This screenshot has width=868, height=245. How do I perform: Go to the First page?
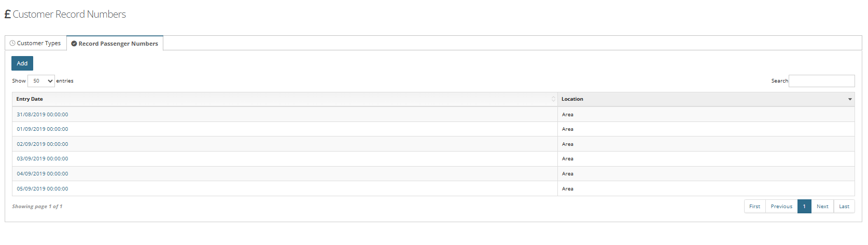tap(755, 207)
